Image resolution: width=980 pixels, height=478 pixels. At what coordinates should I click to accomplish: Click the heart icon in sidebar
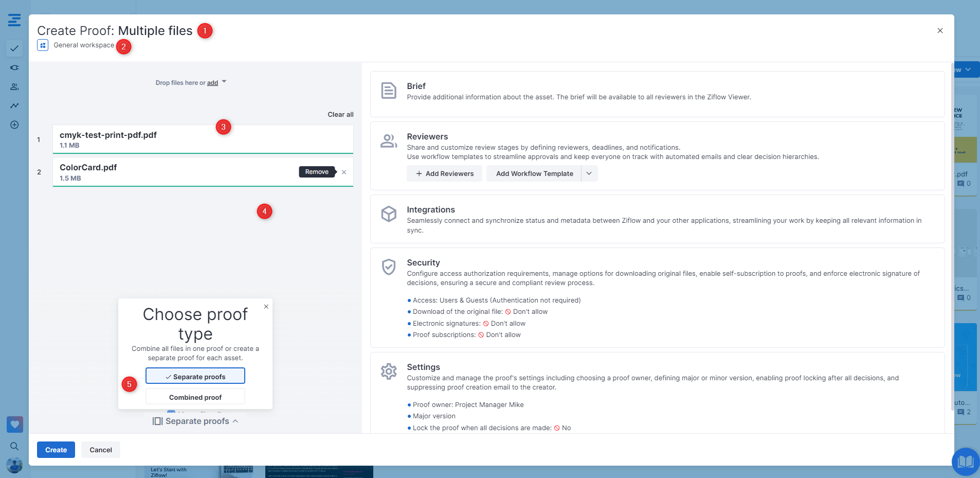[x=14, y=424]
